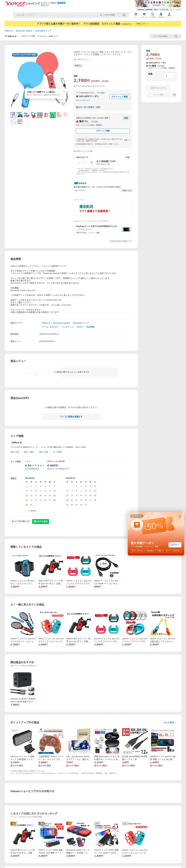Add product to favorites heart on image
The image size is (186, 868).
[x=63, y=104]
